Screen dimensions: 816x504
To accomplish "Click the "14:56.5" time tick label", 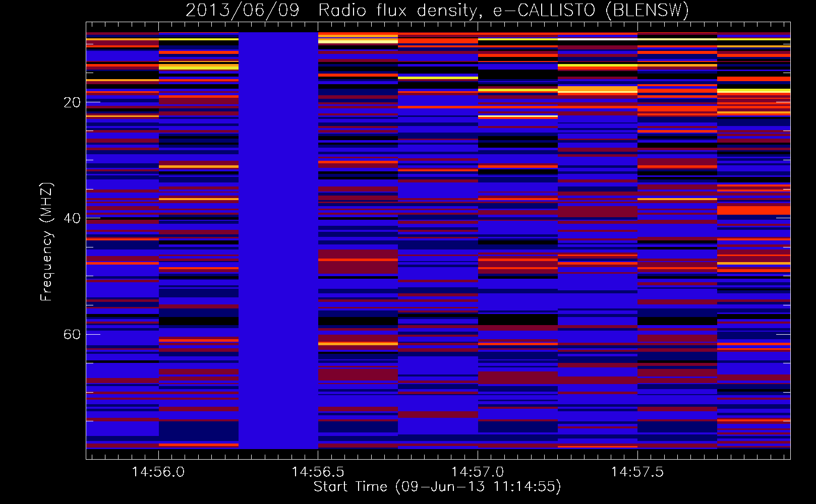I will (318, 472).
